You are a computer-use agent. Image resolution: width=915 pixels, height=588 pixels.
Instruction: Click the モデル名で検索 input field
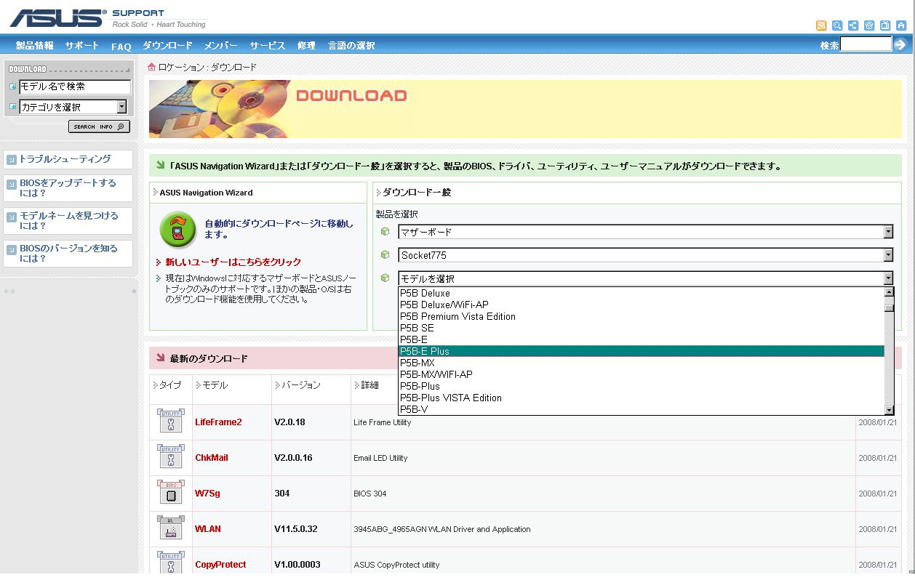pyautogui.click(x=75, y=86)
